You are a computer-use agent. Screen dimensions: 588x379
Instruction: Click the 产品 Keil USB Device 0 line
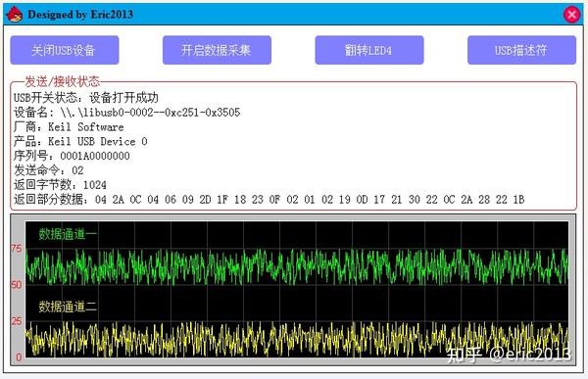(x=80, y=142)
